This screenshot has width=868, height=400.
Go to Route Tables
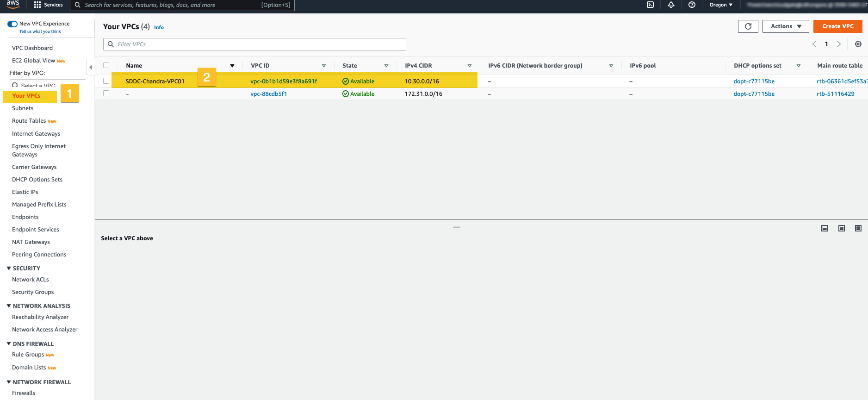pyautogui.click(x=29, y=121)
